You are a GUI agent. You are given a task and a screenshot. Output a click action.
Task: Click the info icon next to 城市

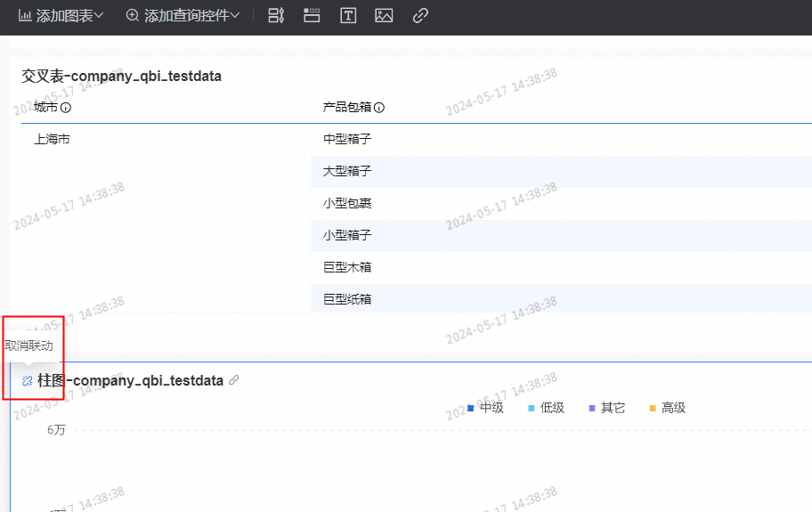66,108
